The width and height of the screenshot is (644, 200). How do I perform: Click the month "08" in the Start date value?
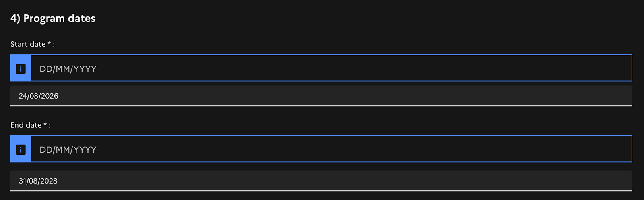[34, 96]
